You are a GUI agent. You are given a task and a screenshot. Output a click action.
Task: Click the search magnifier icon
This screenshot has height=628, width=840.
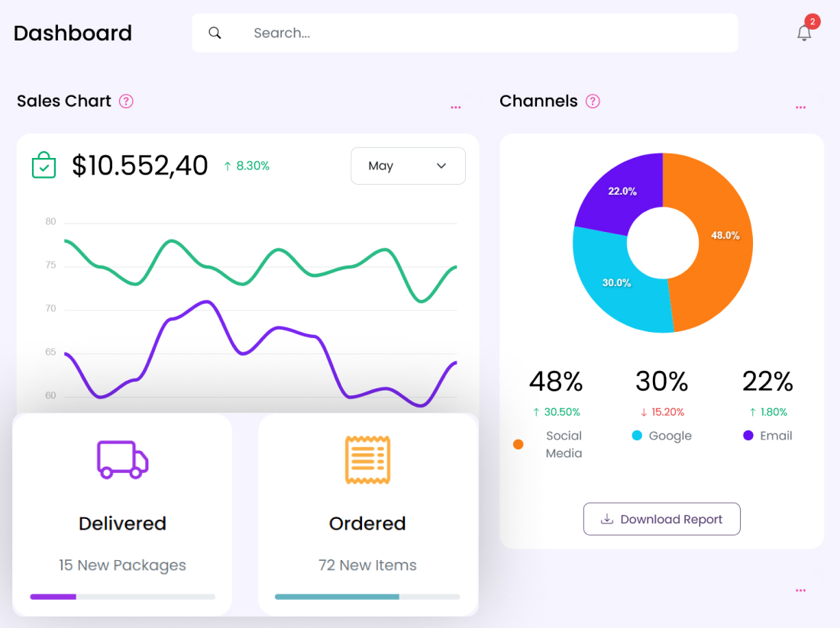point(215,33)
